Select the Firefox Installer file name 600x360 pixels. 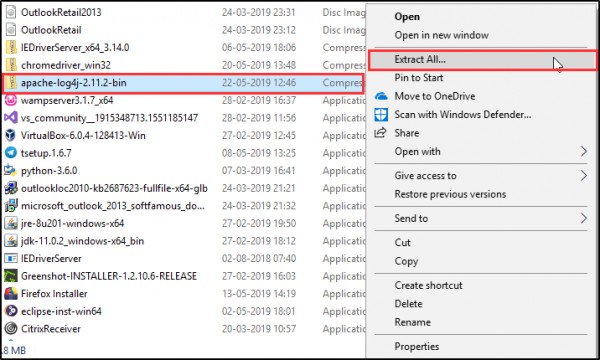54,294
